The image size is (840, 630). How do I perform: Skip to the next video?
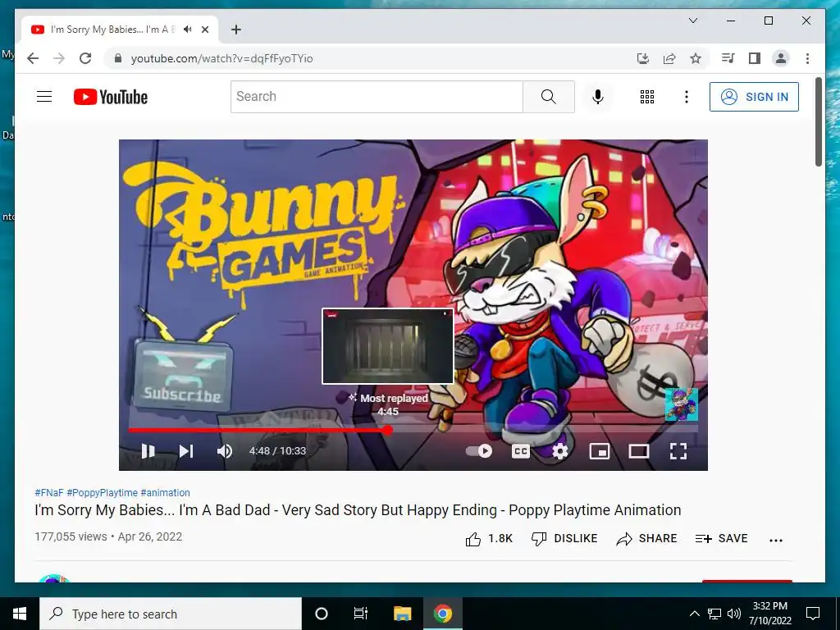tap(186, 451)
